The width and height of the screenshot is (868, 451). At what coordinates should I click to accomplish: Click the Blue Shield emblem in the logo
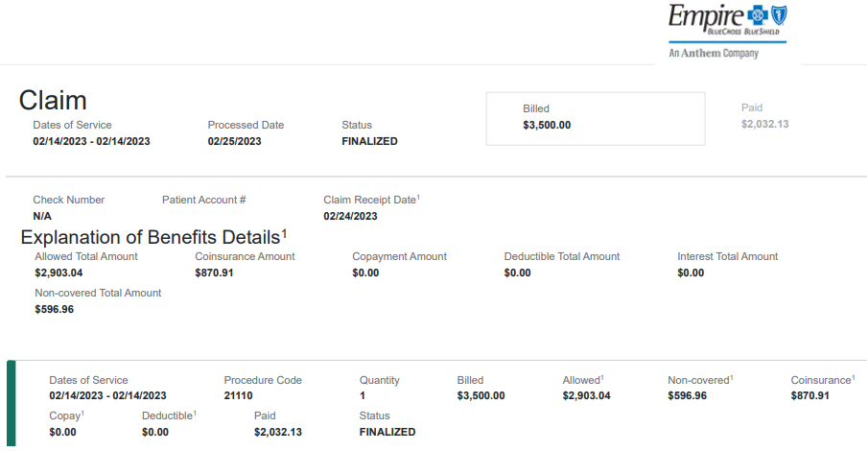[x=779, y=15]
